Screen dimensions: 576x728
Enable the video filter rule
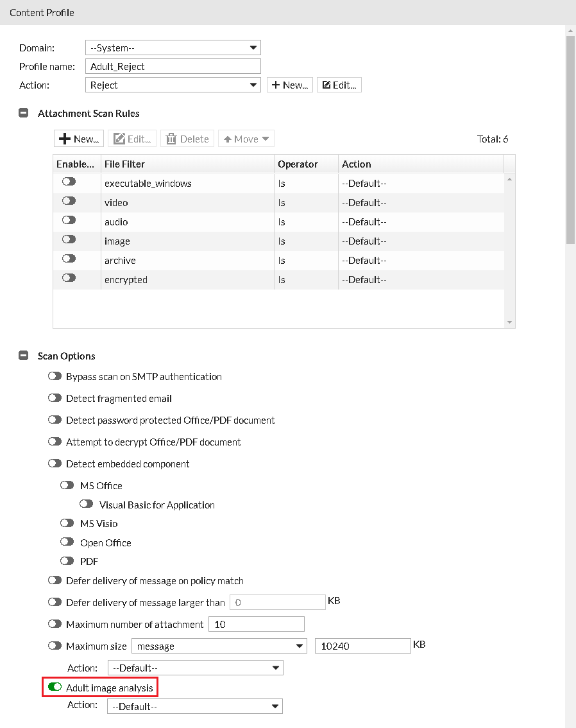[x=69, y=202]
